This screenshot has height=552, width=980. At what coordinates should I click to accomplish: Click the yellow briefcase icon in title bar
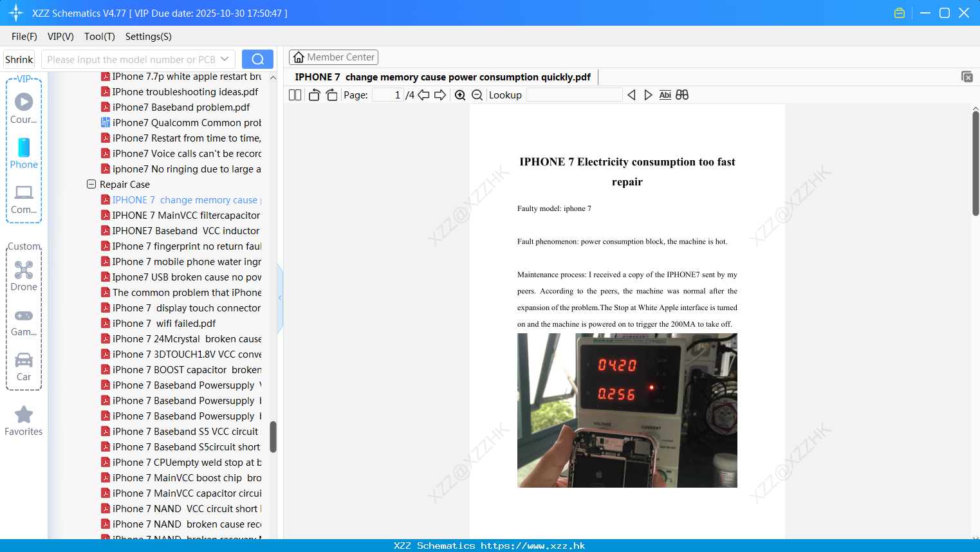(900, 13)
